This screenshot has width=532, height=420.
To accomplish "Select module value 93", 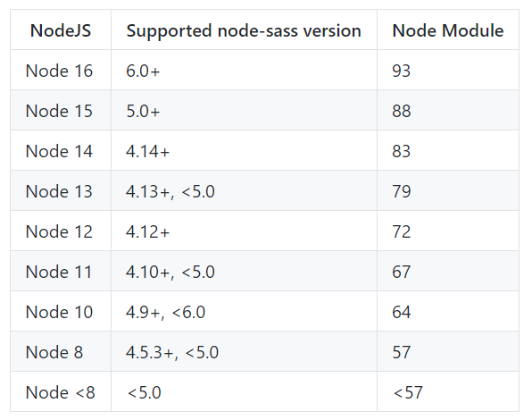I will tap(402, 71).
